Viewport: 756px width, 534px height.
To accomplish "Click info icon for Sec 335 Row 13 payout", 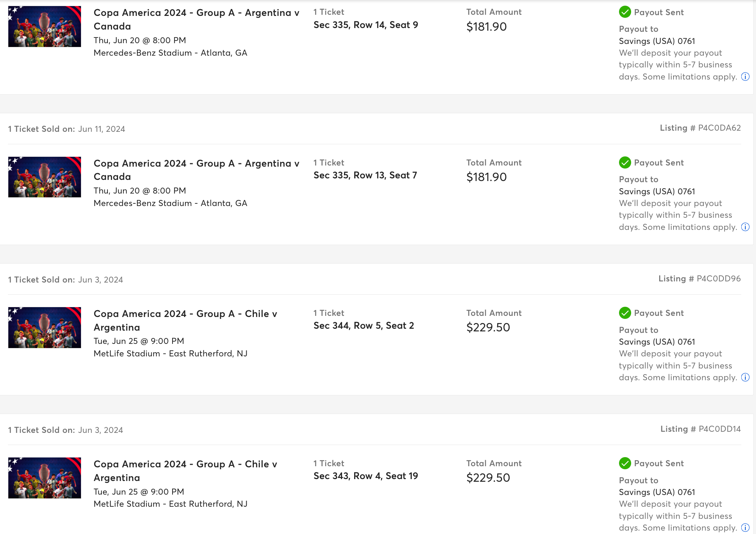I will (745, 227).
